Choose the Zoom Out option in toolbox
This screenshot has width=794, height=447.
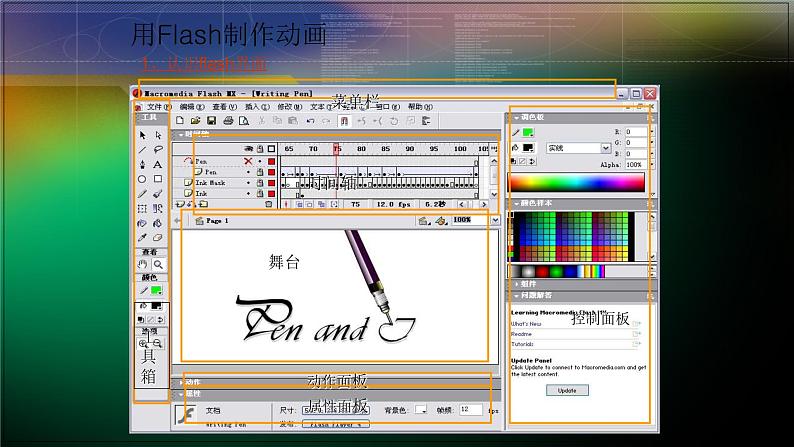point(157,343)
